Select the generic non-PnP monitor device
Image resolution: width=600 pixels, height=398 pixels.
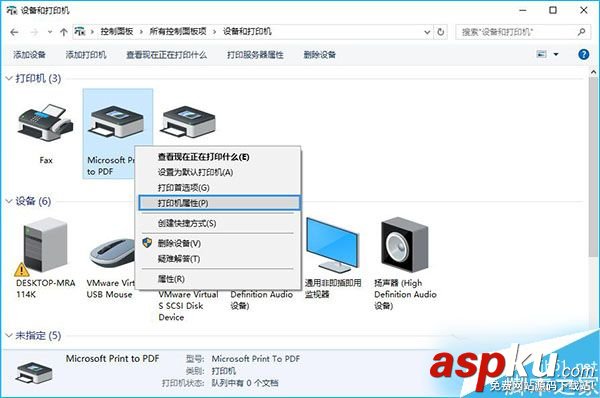332,245
